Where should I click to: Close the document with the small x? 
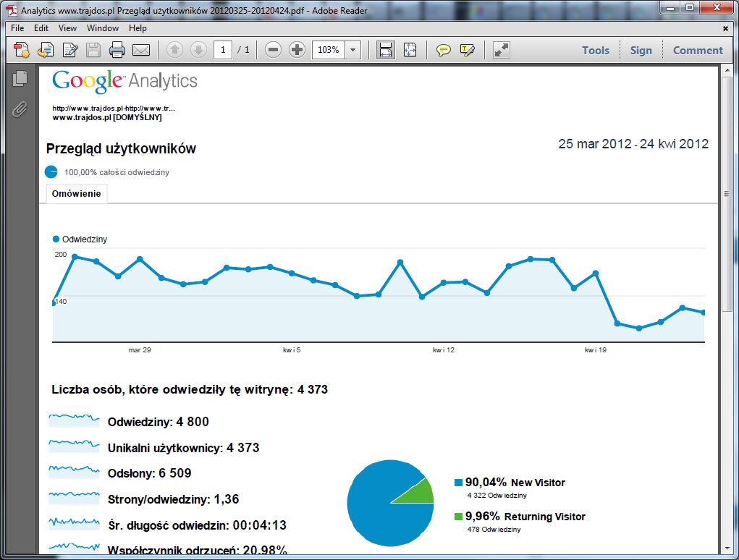point(725,29)
